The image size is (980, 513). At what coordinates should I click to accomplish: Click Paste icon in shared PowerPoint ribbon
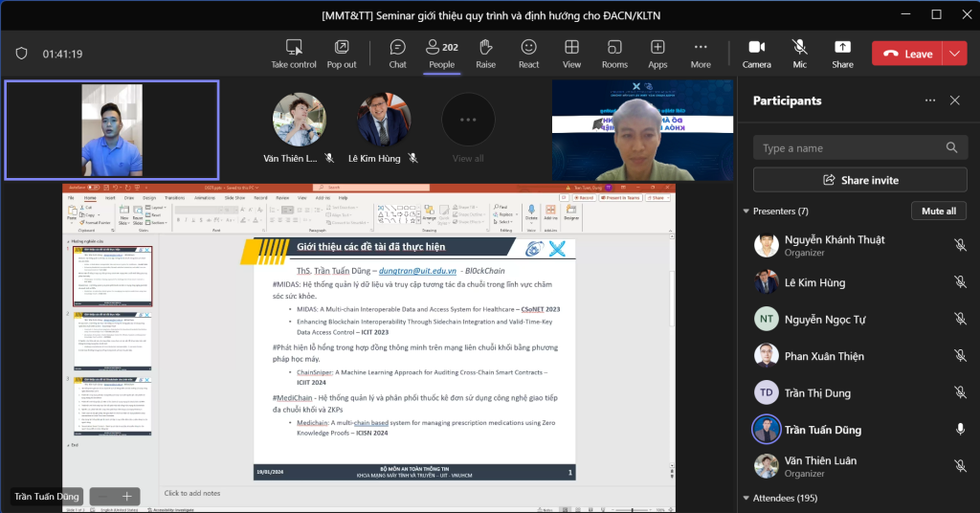pyautogui.click(x=72, y=210)
